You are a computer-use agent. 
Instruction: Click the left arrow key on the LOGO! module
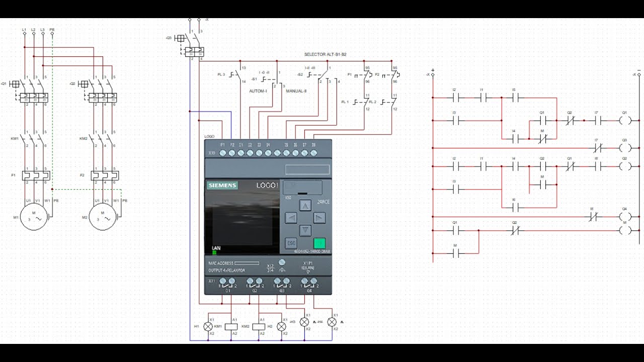[291, 218]
